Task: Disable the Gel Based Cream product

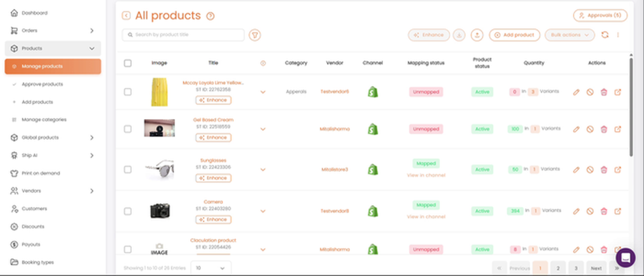Action: 589,129
